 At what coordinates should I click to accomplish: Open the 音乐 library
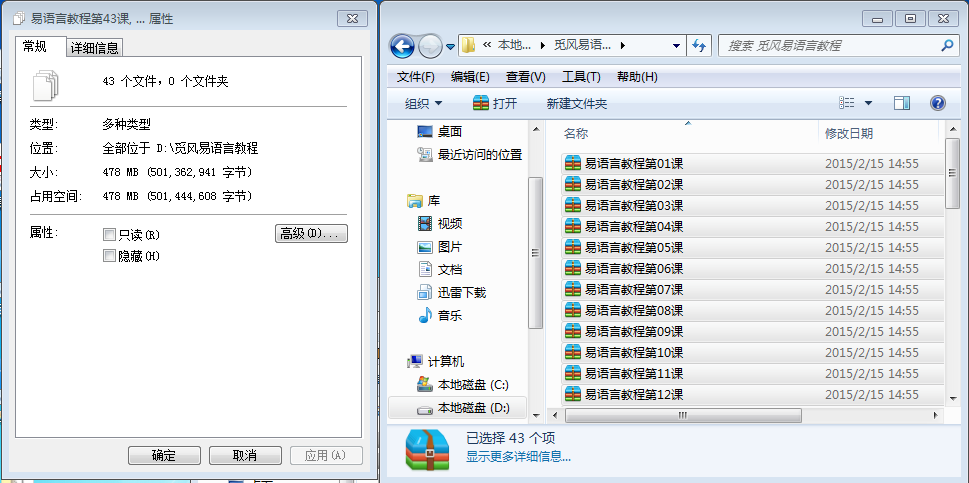click(450, 316)
